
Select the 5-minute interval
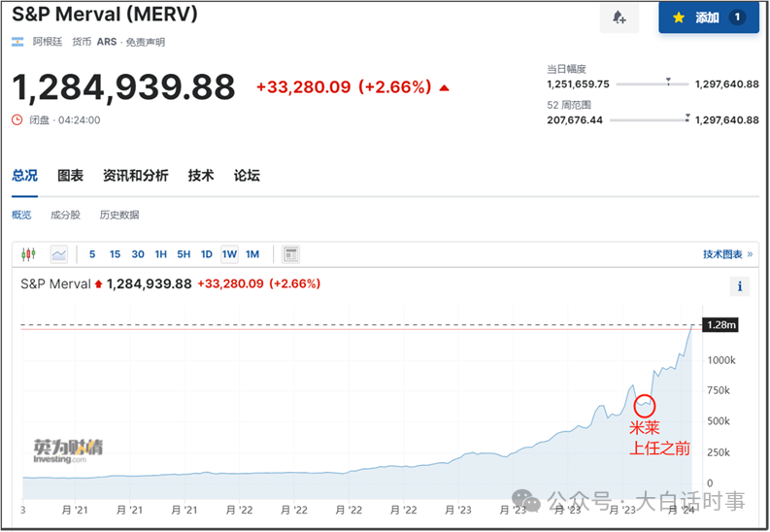click(92, 254)
